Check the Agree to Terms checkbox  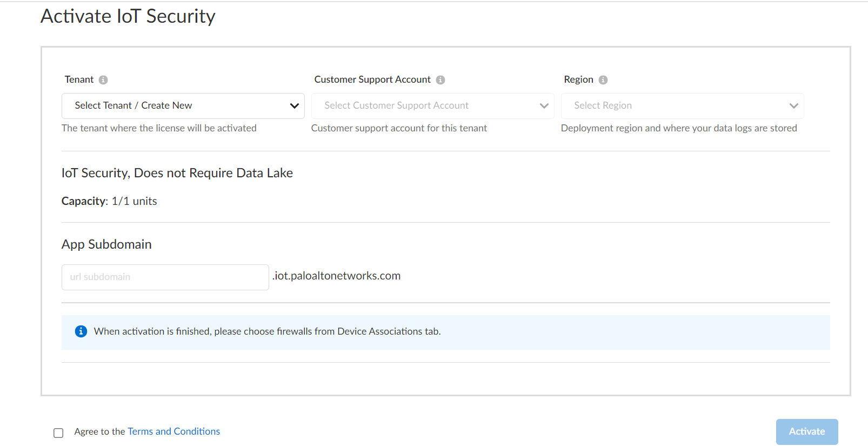pyautogui.click(x=58, y=432)
